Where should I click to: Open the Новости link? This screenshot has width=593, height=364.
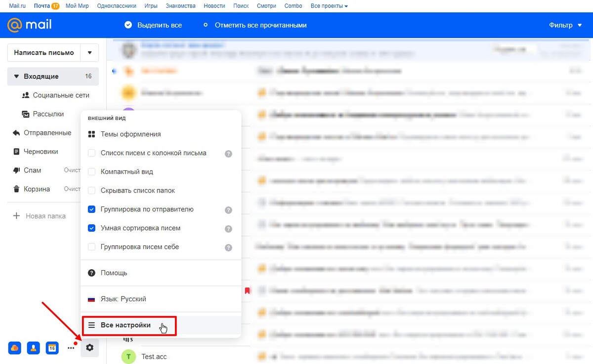214,6
